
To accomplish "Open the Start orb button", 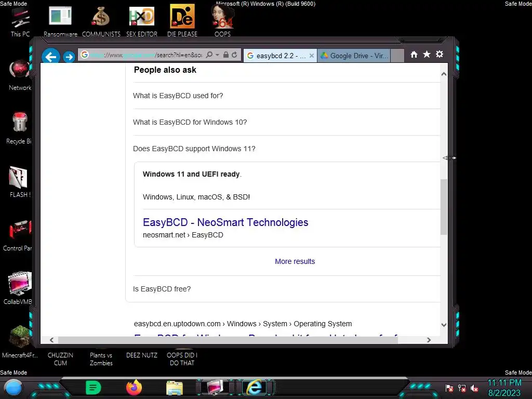I will coord(13,388).
